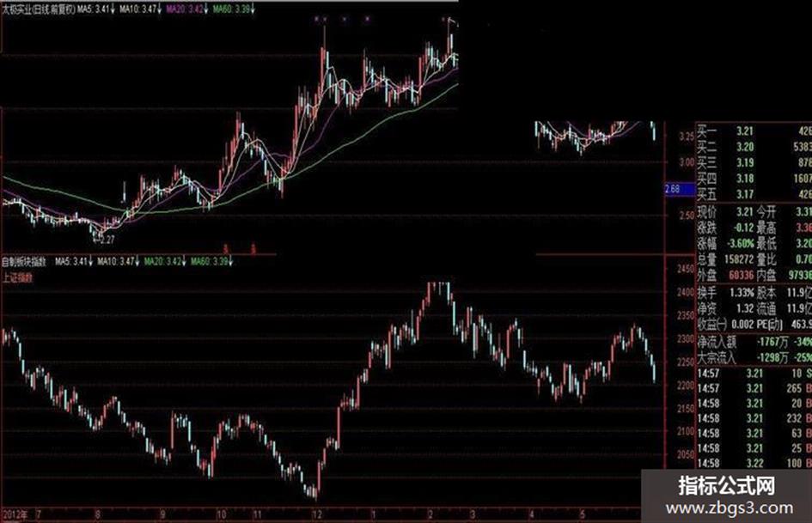Click the 2.27 lowest-price annotation
This screenshot has height=523, width=812.
(107, 240)
